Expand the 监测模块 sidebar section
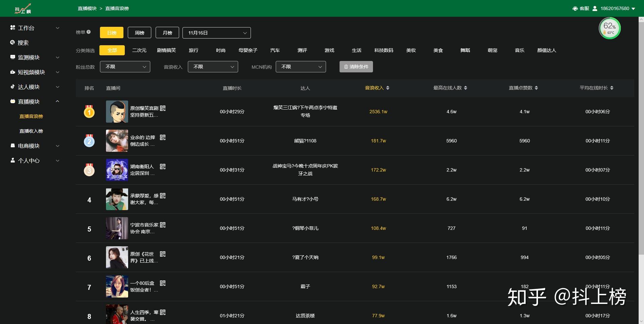 tap(58, 57)
